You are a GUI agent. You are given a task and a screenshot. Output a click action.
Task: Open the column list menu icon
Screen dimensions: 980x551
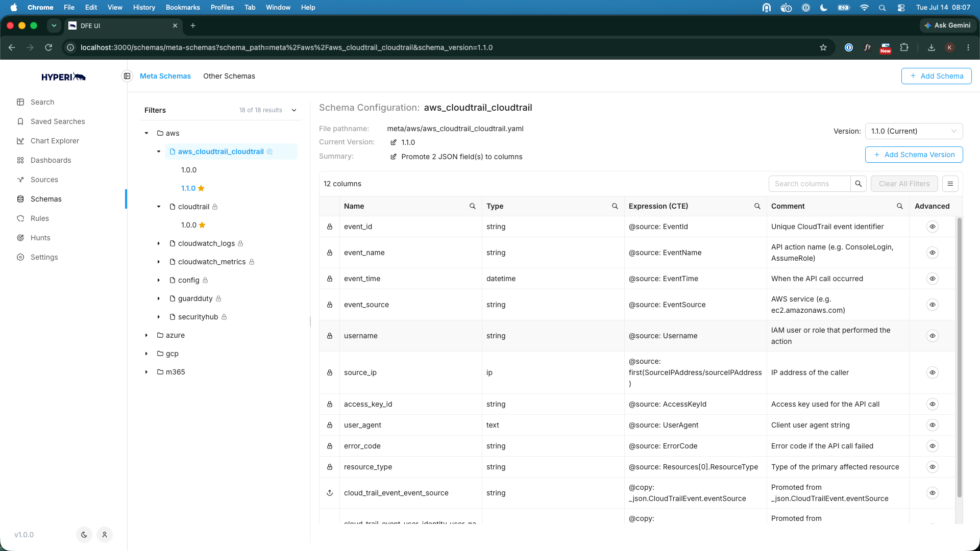click(950, 184)
